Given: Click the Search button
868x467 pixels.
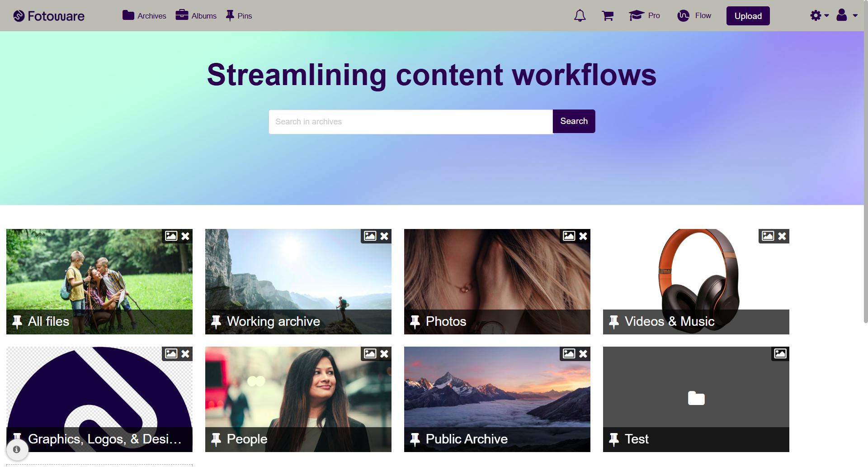Looking at the screenshot, I should pyautogui.click(x=574, y=121).
